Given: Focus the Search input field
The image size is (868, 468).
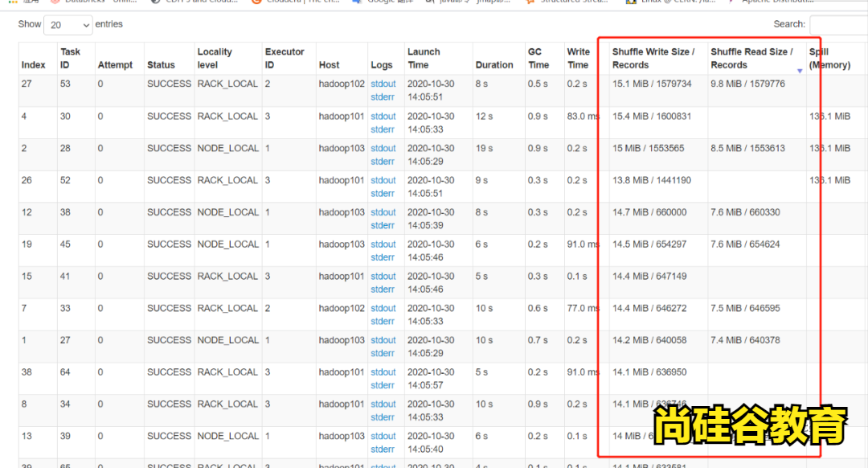Looking at the screenshot, I should pos(837,25).
